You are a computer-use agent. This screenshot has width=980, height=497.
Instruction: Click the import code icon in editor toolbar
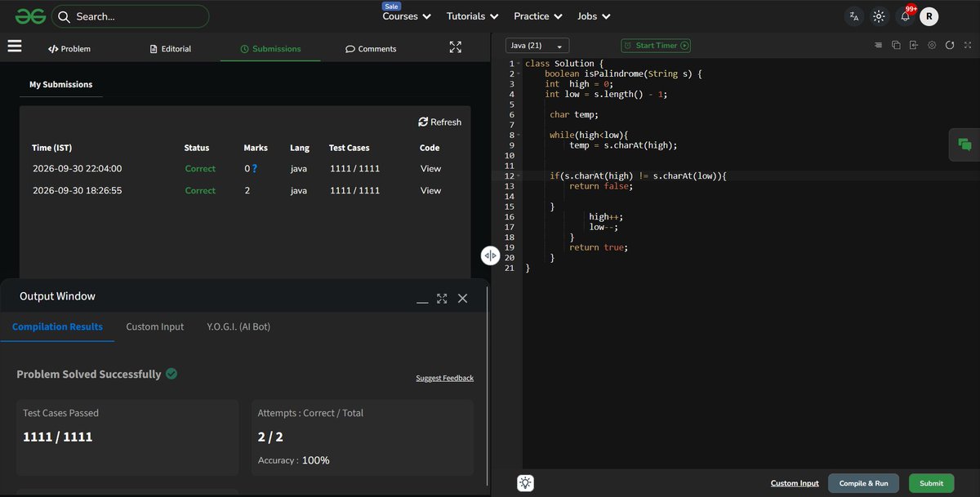[x=914, y=46]
